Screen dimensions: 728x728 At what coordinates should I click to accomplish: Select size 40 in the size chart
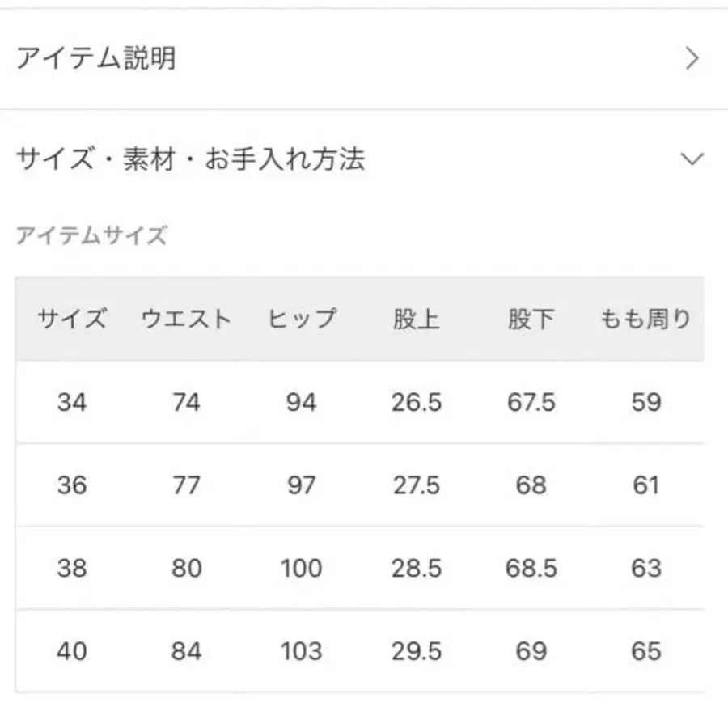(73, 650)
